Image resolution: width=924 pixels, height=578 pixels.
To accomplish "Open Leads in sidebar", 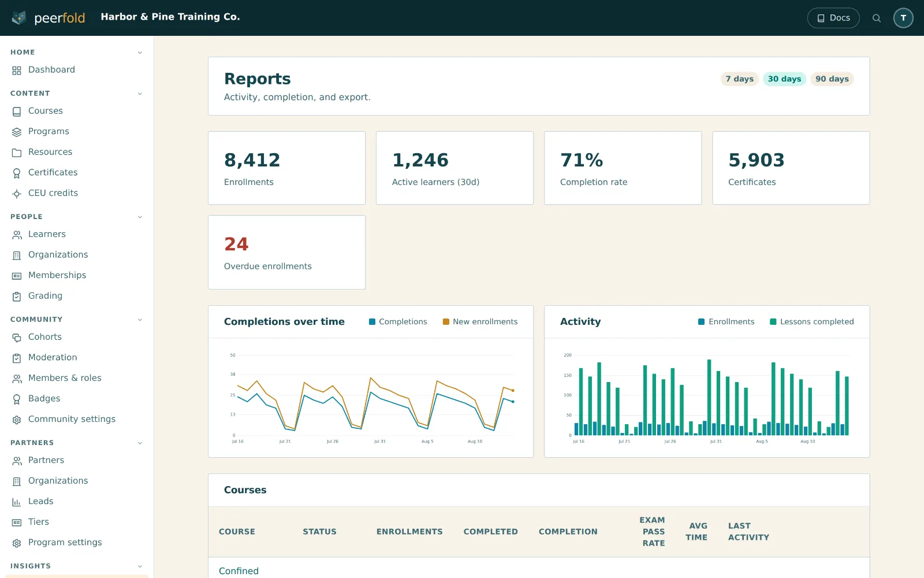I will [77, 501].
